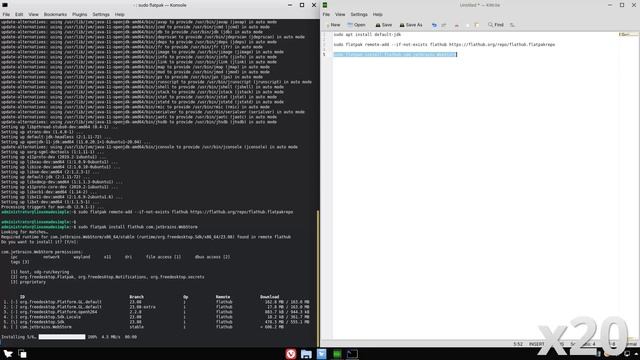Open the View menu in Konsole
The width and height of the screenshot is (640, 360).
pos(33,14)
